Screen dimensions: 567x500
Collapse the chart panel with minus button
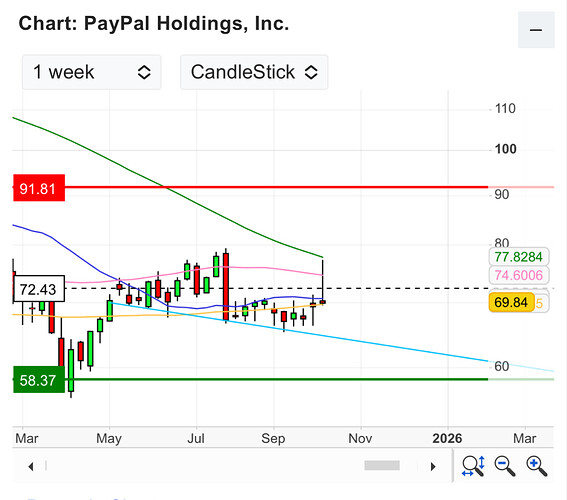536,30
